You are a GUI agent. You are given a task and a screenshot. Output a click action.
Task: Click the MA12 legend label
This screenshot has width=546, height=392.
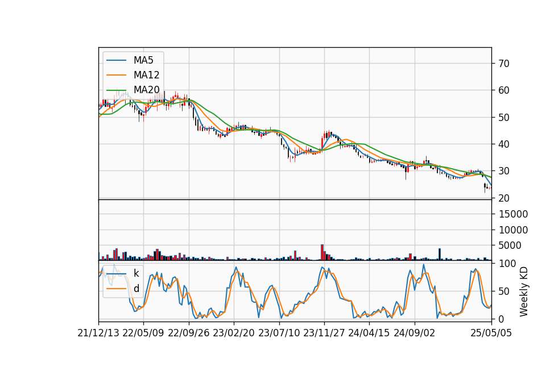146,75
